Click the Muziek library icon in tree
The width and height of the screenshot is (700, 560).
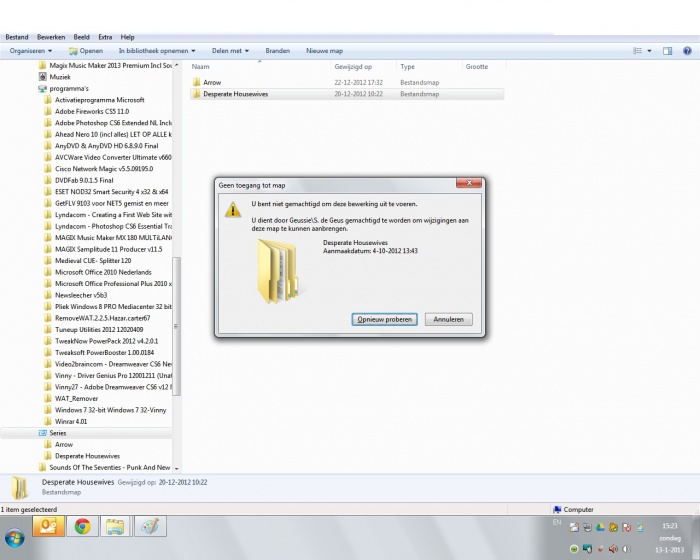pos(42,77)
